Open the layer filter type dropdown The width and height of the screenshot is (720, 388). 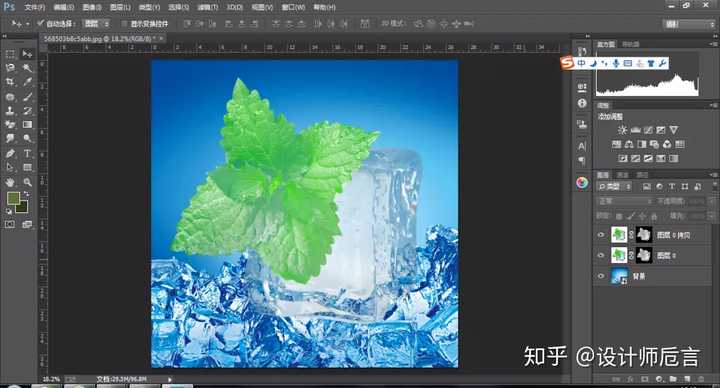tap(614, 186)
